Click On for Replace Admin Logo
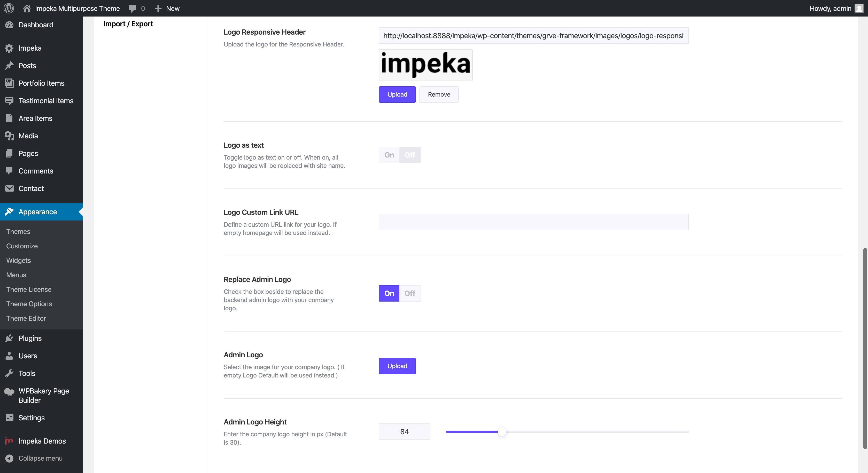The height and width of the screenshot is (473, 868). (x=389, y=293)
